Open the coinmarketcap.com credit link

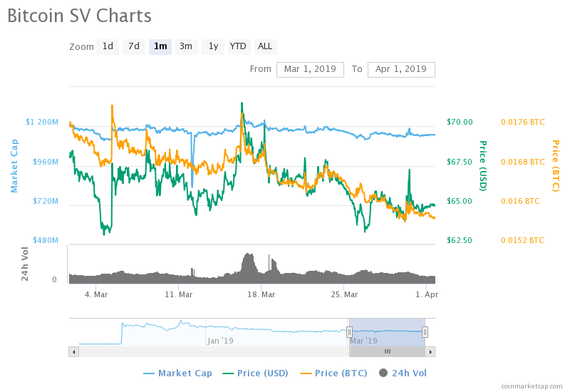click(x=532, y=386)
